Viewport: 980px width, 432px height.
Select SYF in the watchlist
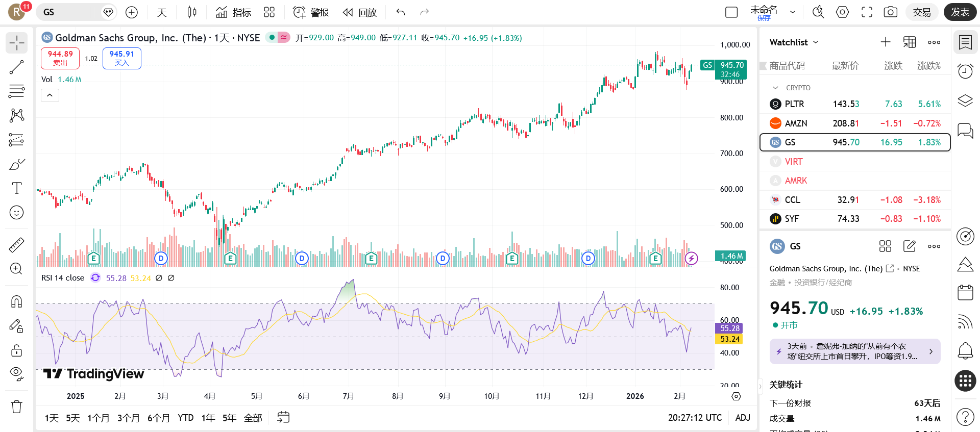click(x=855, y=219)
